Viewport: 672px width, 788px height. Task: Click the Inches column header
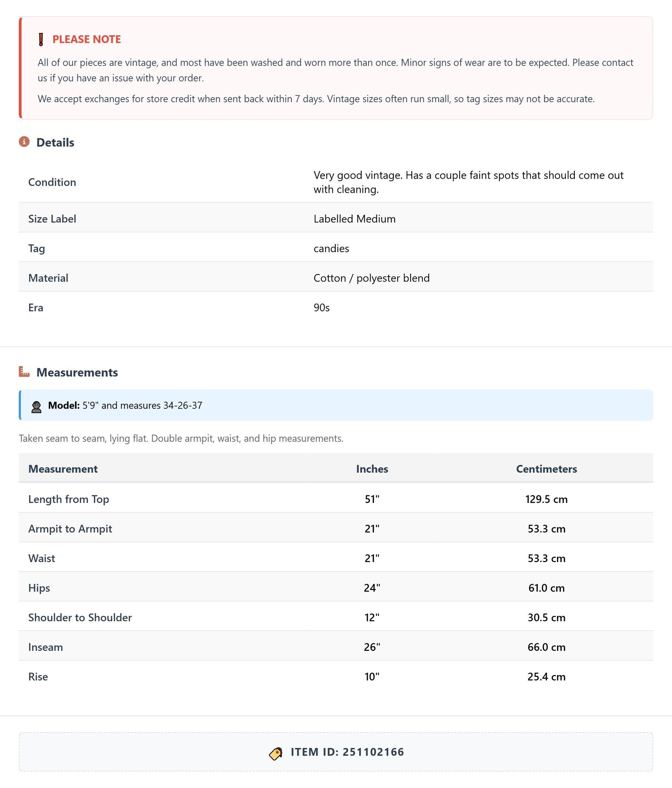[x=372, y=469]
